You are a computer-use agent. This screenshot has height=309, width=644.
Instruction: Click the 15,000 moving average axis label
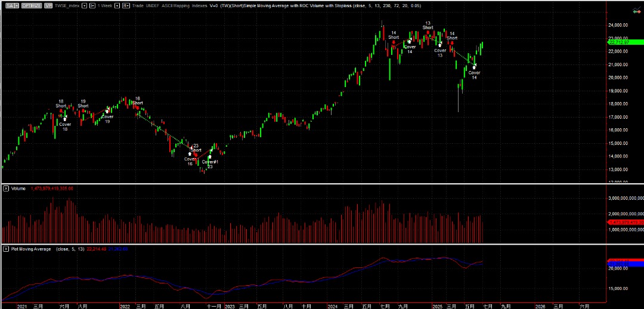618,289
